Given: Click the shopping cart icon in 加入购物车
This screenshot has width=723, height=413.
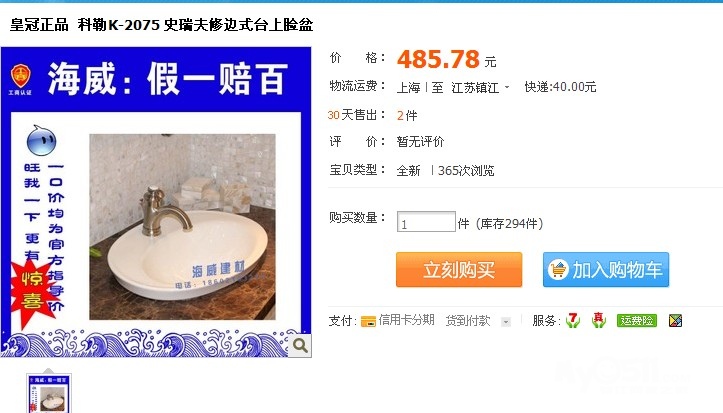Looking at the screenshot, I should click(558, 270).
